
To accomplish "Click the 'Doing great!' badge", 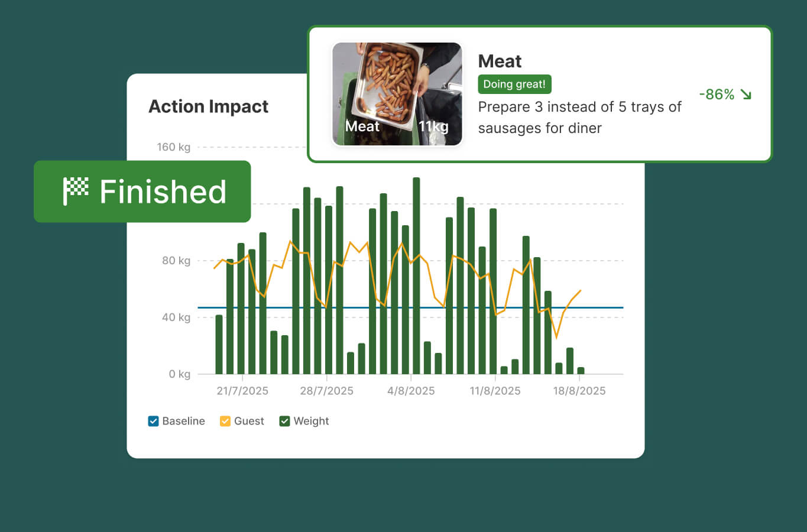I will coord(514,84).
